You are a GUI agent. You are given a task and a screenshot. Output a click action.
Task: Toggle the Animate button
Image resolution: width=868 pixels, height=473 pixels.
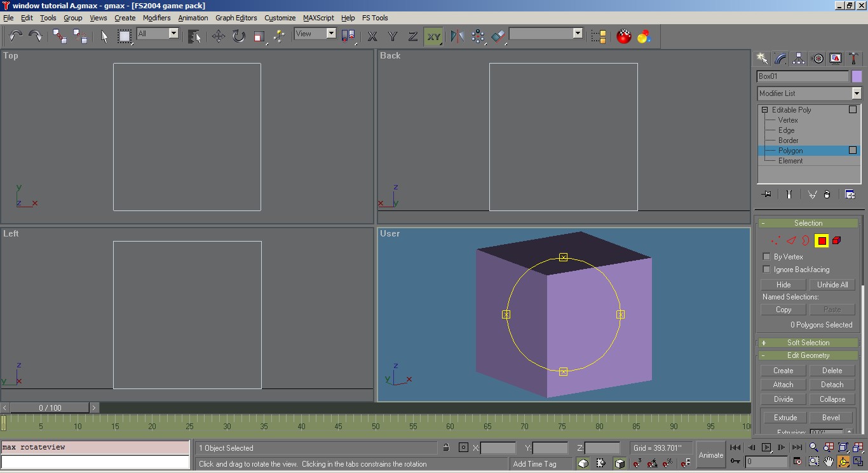(710, 455)
